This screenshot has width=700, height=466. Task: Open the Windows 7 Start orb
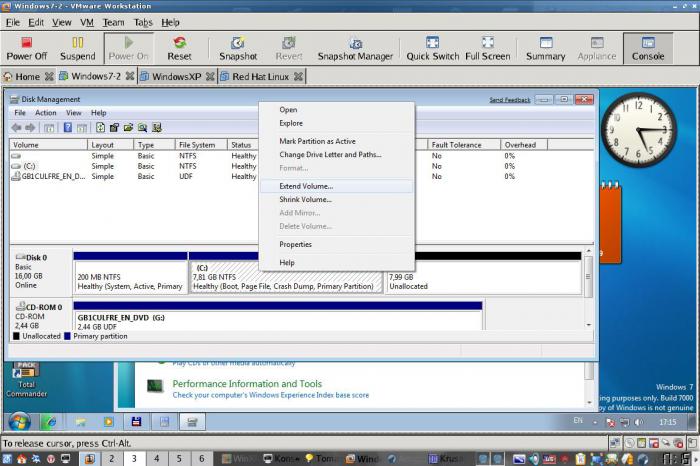click(19, 422)
